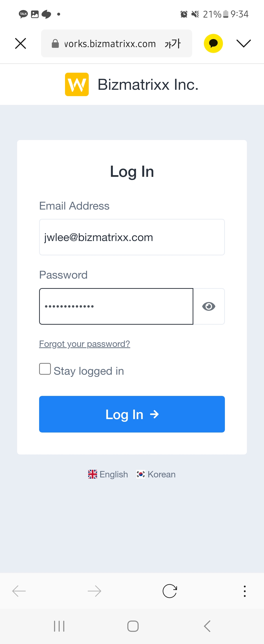Close the in-app browser with X
Screen dimensions: 264x644
(21, 43)
